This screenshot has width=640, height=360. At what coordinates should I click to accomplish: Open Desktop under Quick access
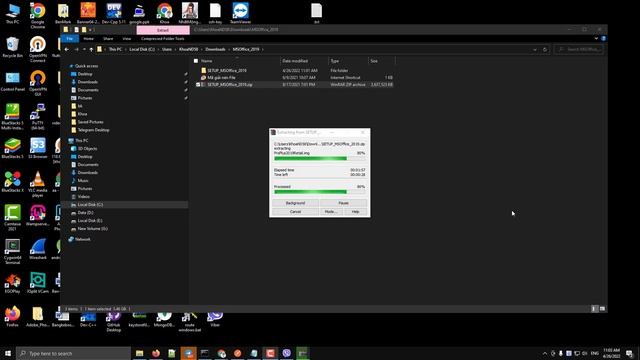click(x=85, y=74)
